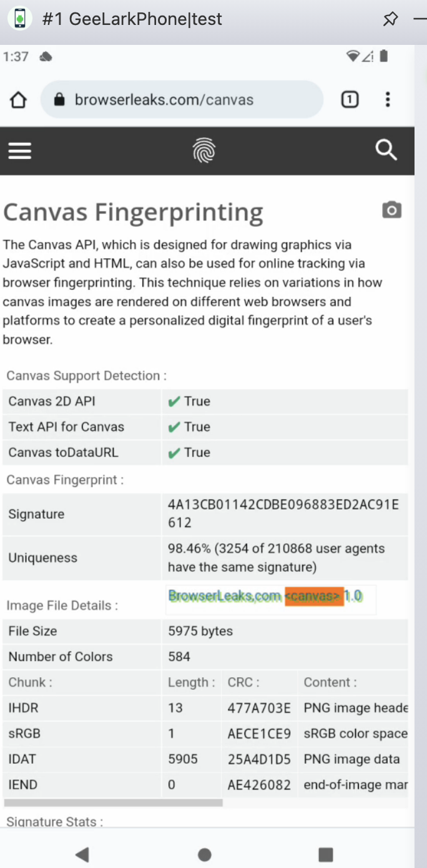Click the pin icon in the GeeLark title bar

tap(390, 19)
